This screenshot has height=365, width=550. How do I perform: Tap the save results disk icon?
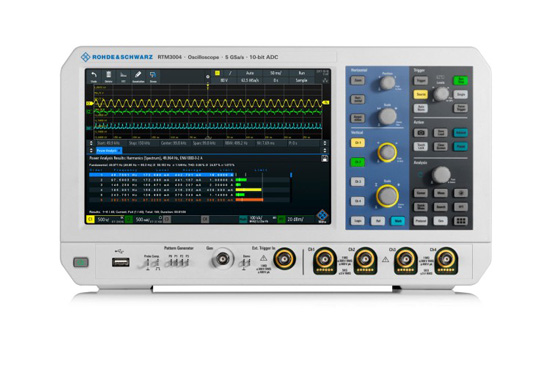pos(324,158)
